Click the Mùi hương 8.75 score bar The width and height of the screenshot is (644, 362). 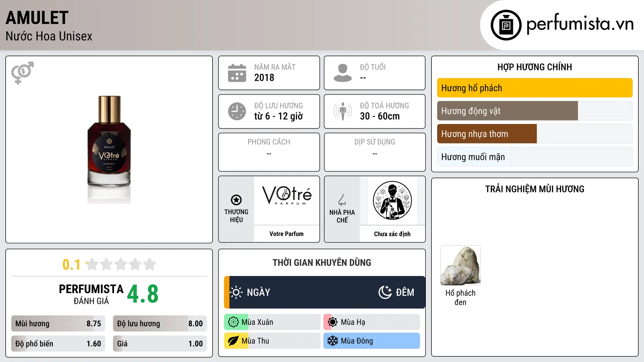point(58,324)
